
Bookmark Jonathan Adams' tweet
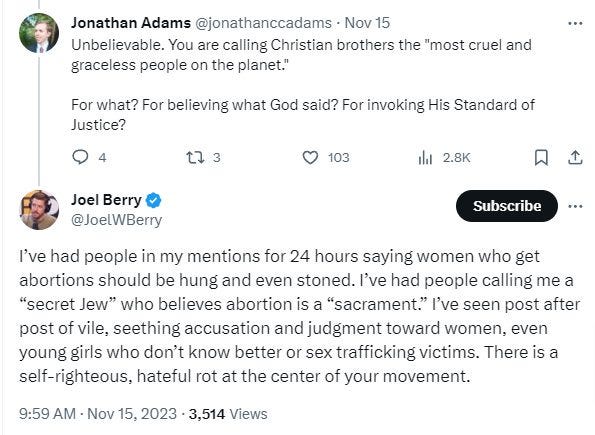(x=541, y=158)
